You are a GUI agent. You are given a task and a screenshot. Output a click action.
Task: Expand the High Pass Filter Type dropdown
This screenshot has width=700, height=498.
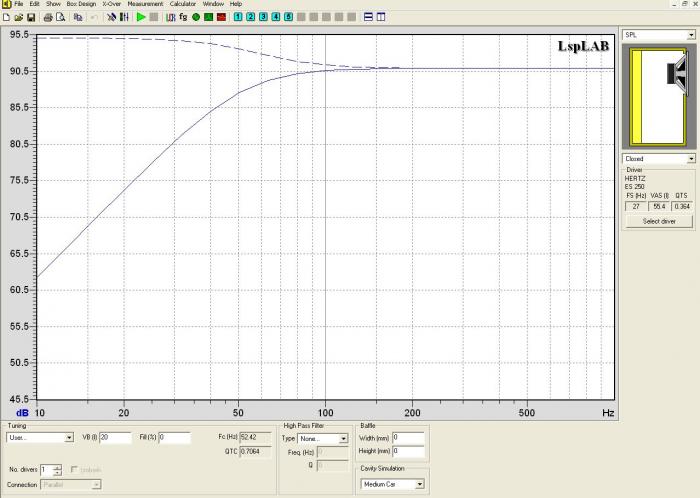click(x=343, y=438)
